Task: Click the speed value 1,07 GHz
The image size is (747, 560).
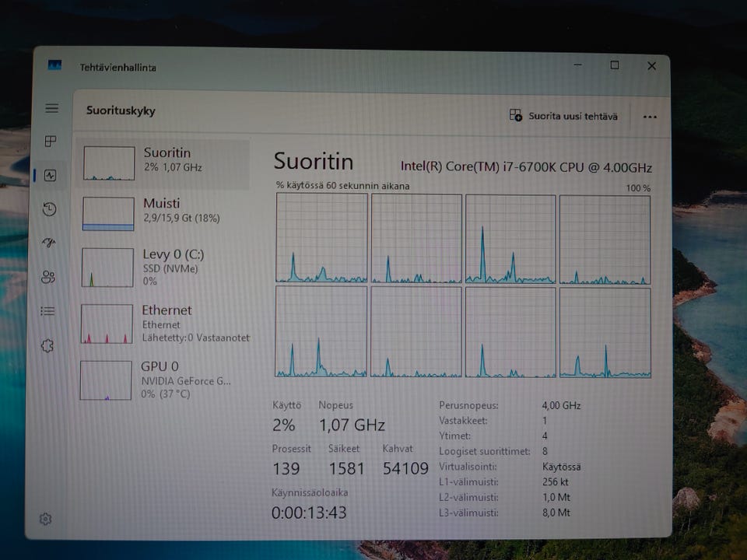Action: point(352,425)
